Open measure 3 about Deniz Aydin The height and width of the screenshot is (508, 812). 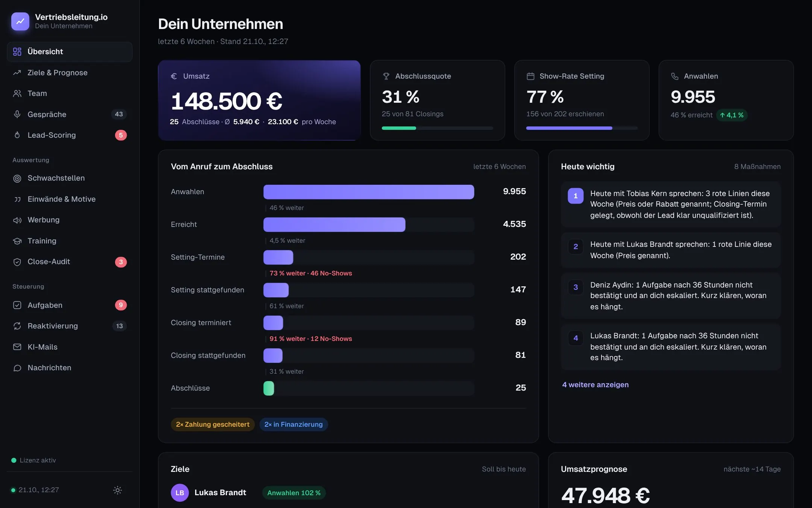(x=671, y=296)
